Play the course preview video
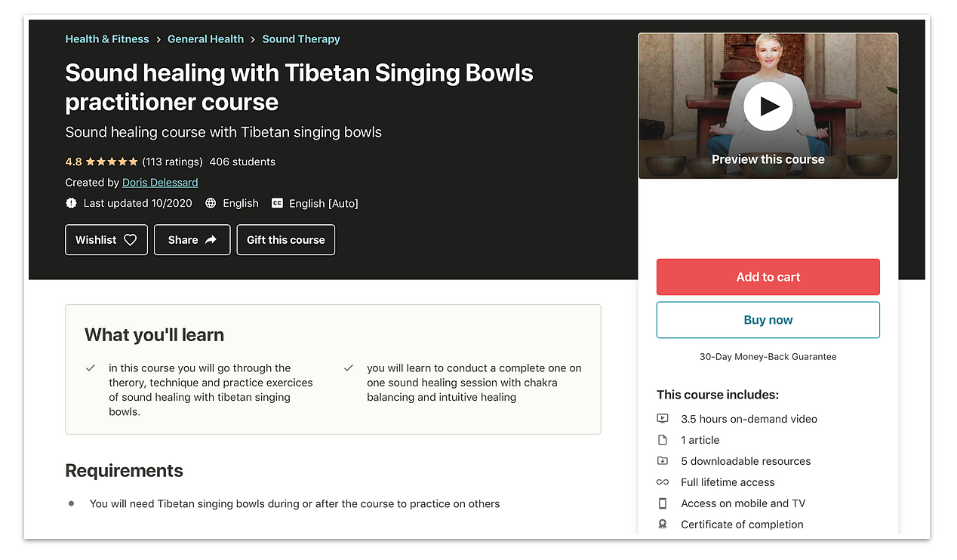Screen dimensions: 957x560 (768, 106)
